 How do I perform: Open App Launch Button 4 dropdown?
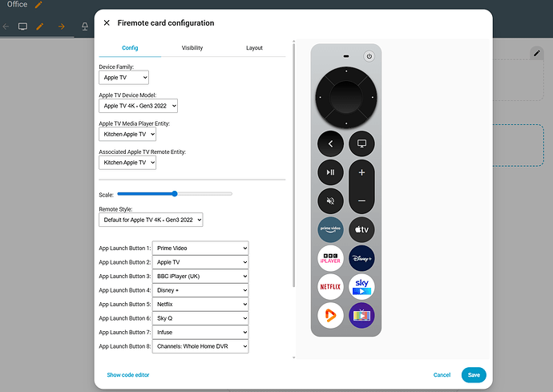click(200, 290)
